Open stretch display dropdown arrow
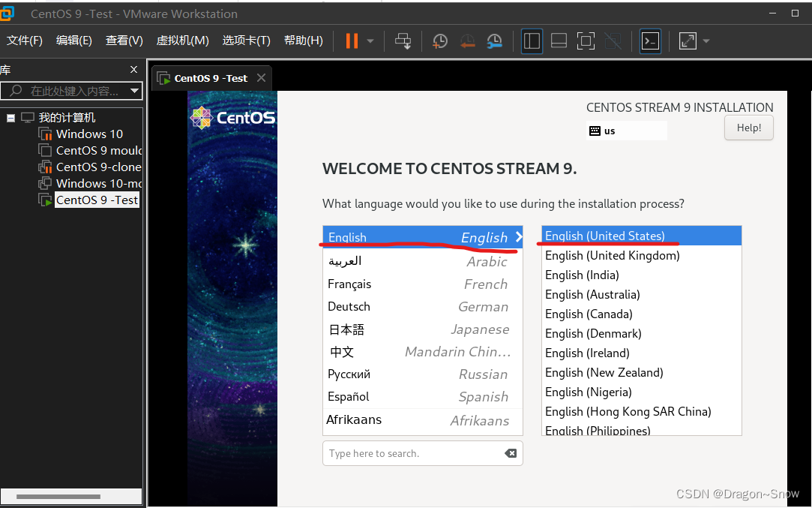The width and height of the screenshot is (812, 508). 706,41
